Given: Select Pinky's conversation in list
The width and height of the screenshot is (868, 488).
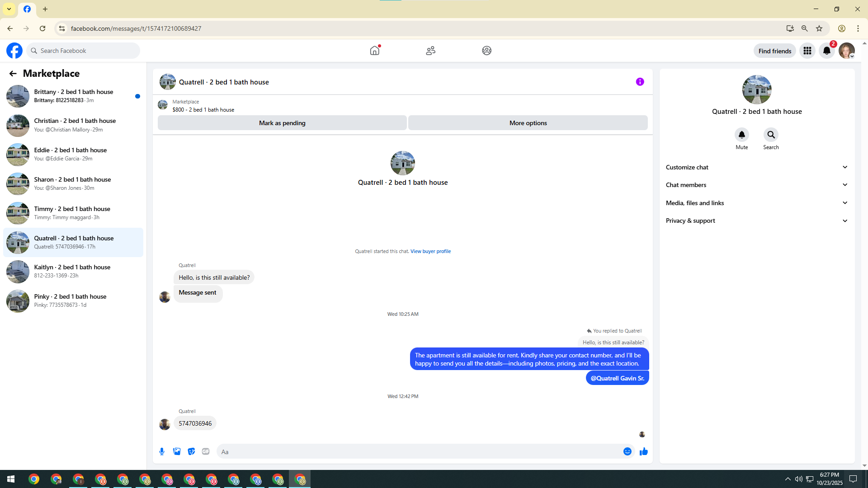Looking at the screenshot, I should pyautogui.click(x=73, y=300).
